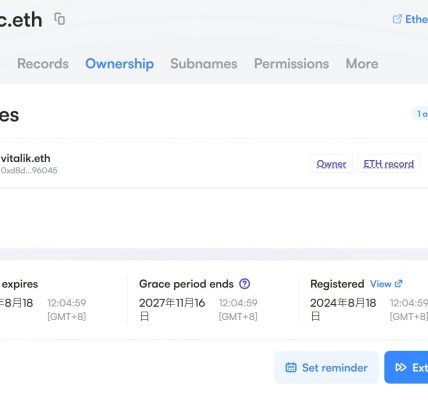Select grace period time 12:04:59
The width and height of the screenshot is (428, 400).
[238, 303]
